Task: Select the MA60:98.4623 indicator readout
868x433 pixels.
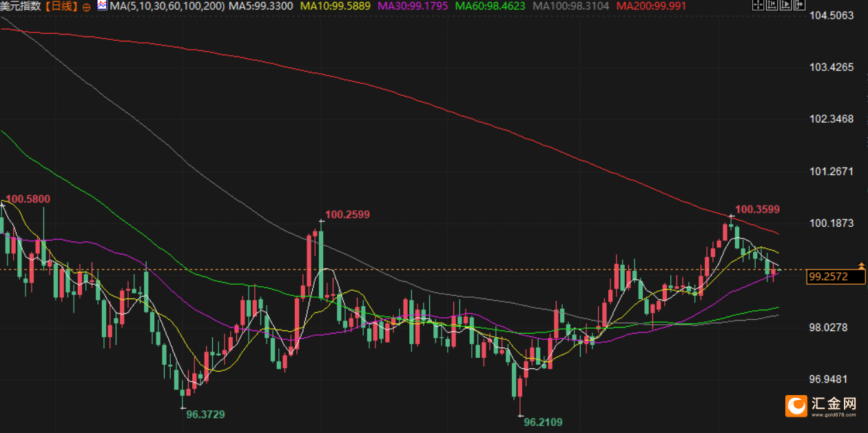Action: pos(489,6)
